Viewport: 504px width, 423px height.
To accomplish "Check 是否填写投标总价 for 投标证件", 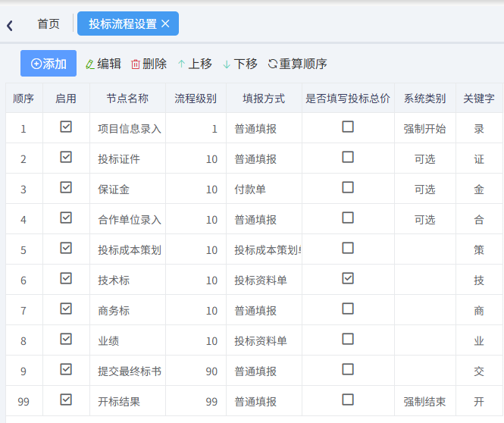I will pos(348,157).
